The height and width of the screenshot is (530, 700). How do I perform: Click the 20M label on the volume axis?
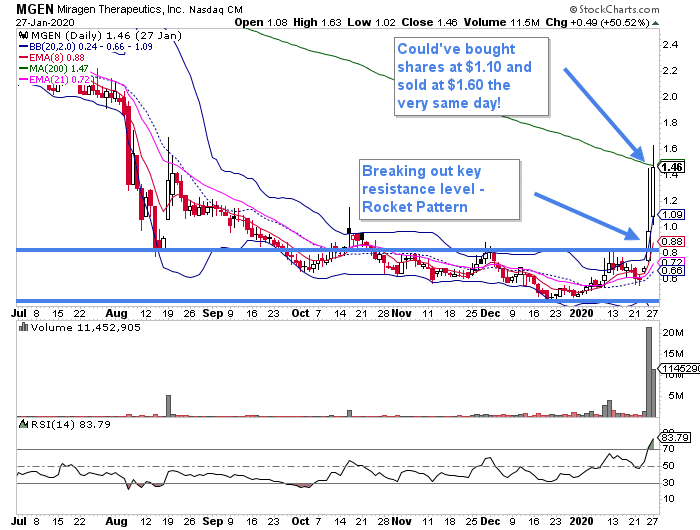(673, 333)
